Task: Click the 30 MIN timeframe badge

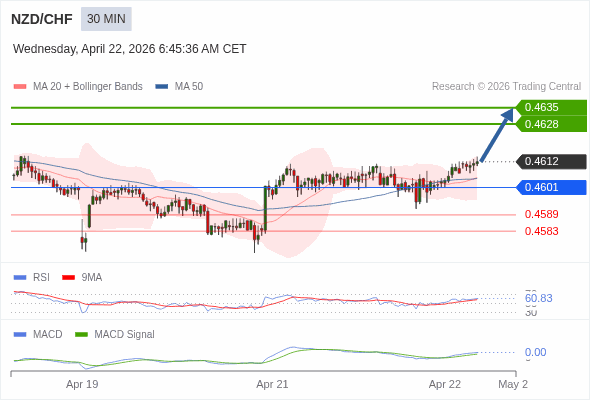Action: pos(106,19)
